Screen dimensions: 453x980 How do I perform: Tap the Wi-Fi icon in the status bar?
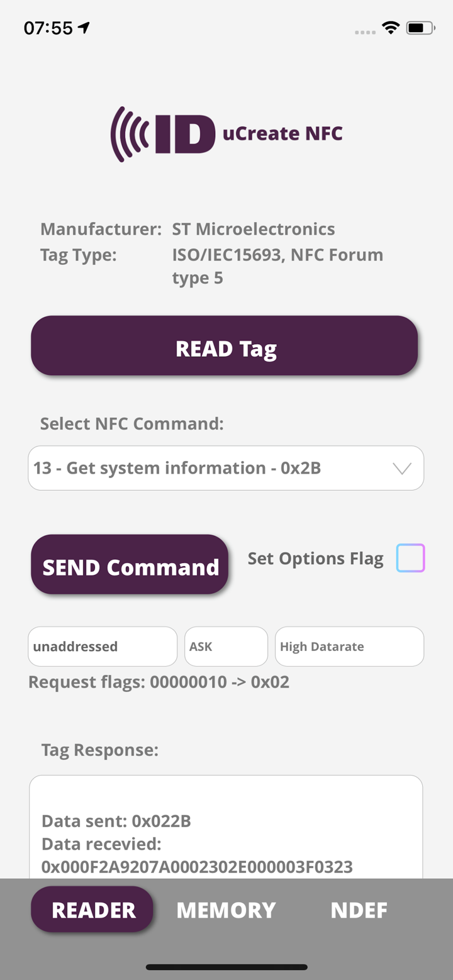click(x=389, y=28)
